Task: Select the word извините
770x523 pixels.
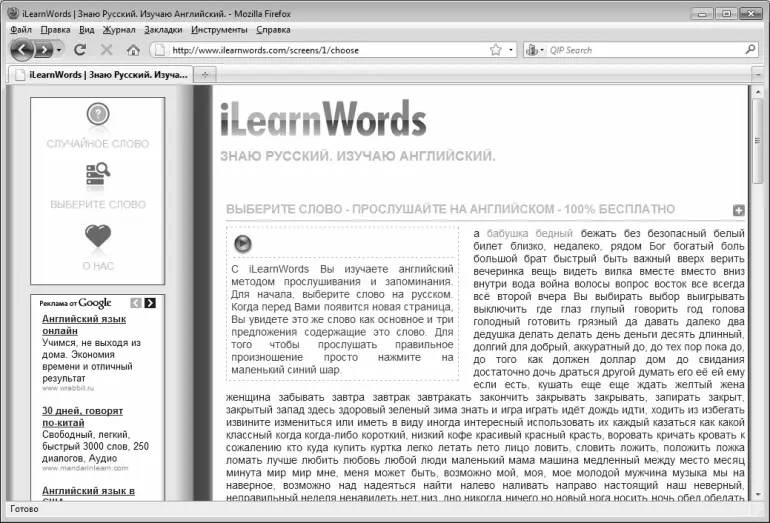Action: 248,423
